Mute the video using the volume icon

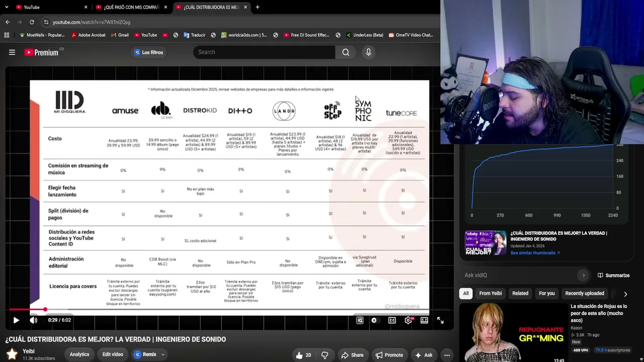(33, 320)
